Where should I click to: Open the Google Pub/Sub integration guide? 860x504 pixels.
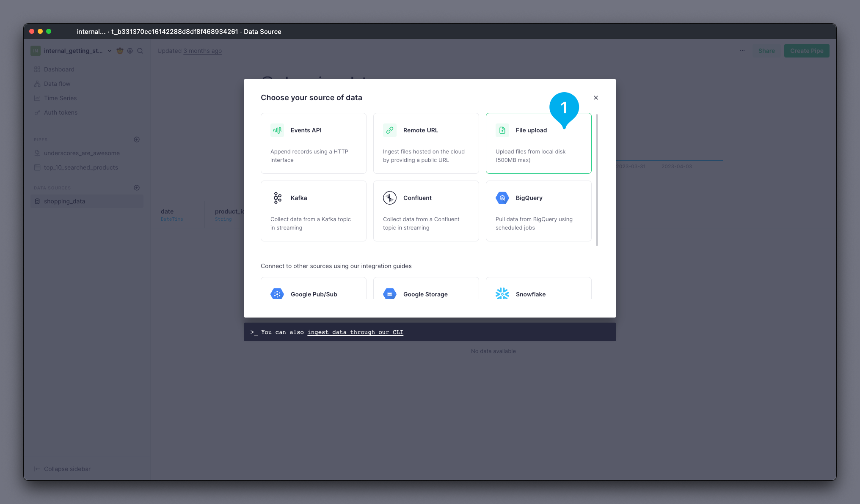(314, 288)
